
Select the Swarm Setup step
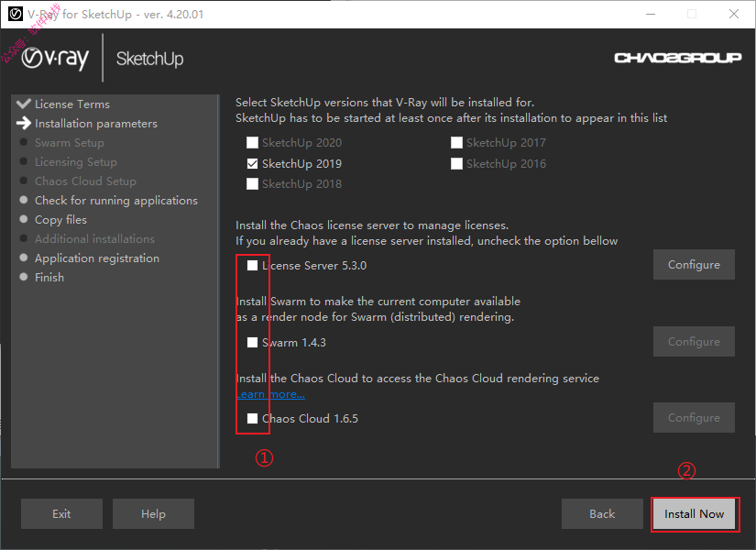point(70,143)
